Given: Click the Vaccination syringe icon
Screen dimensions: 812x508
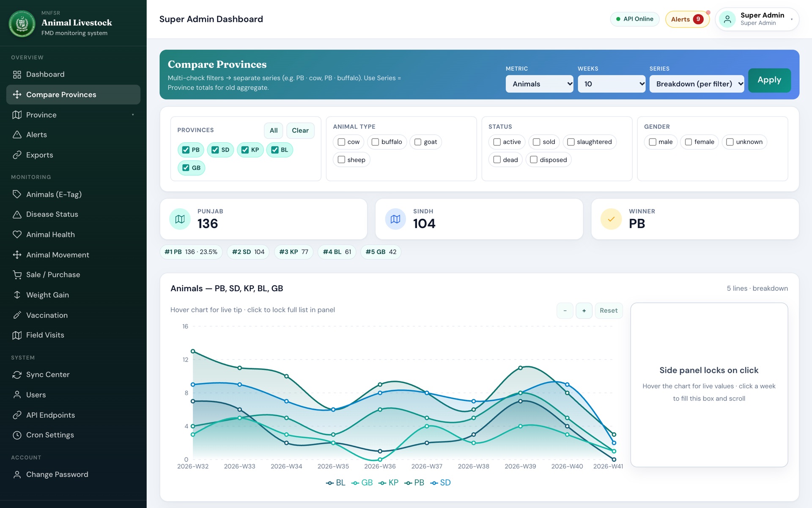Looking at the screenshot, I should click(x=17, y=315).
